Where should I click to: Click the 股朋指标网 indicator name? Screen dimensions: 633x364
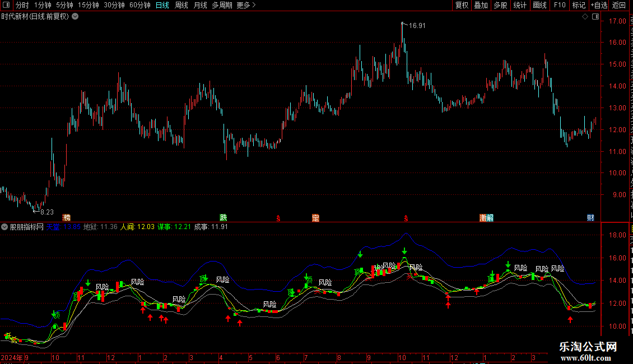(x=27, y=227)
